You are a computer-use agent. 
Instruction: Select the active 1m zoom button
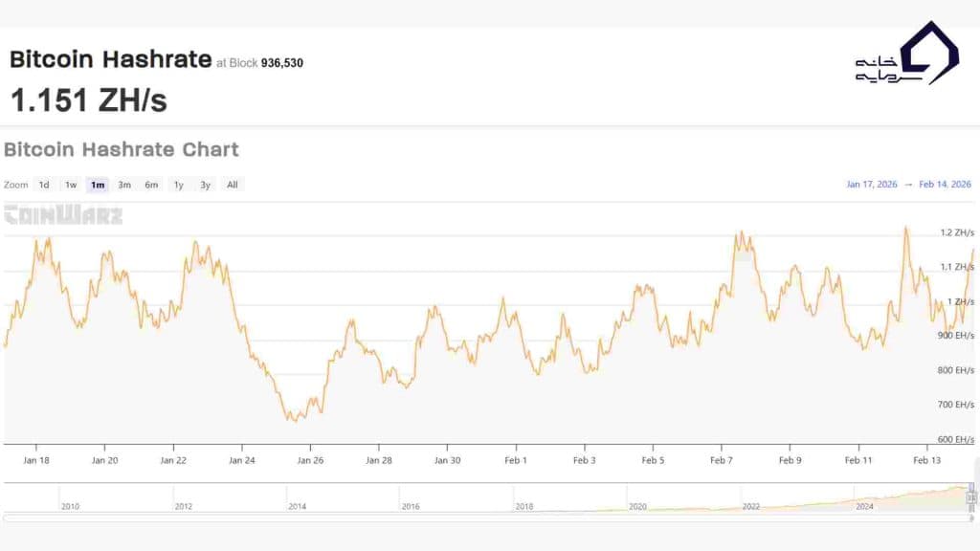pyautogui.click(x=98, y=185)
